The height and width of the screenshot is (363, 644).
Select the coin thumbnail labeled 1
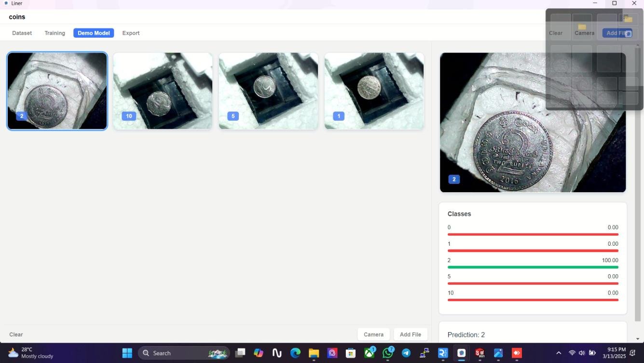pyautogui.click(x=374, y=91)
